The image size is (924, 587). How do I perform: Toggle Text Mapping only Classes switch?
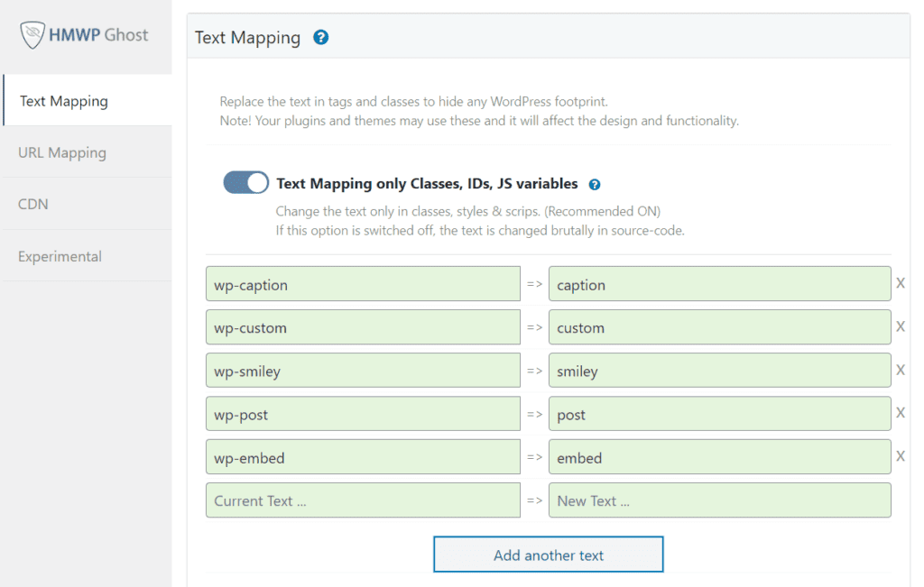click(246, 183)
